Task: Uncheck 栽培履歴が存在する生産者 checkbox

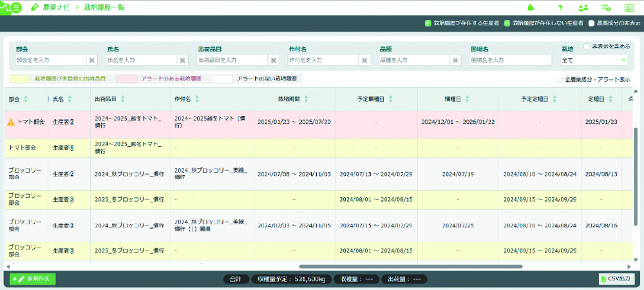Action: (428, 23)
